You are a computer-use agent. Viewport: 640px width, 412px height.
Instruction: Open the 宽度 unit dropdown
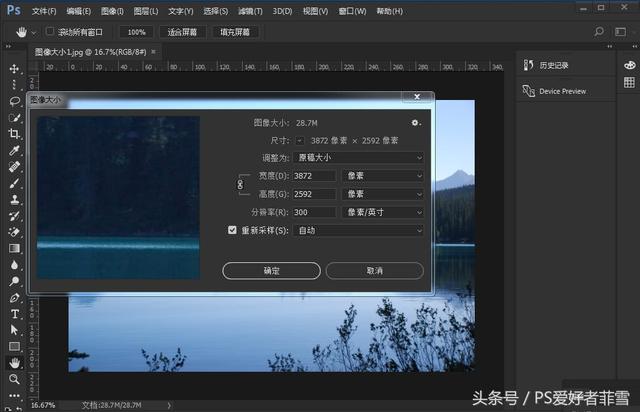pyautogui.click(x=382, y=176)
